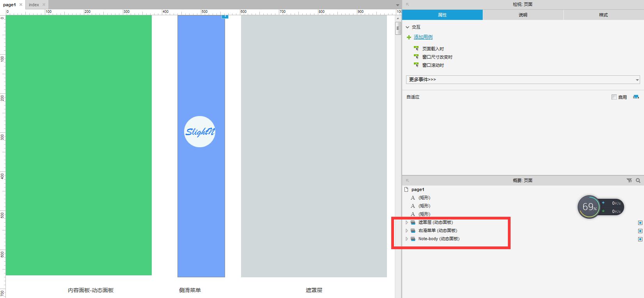Select the gray mask layer rectangle
Viewport: 644px width, 298px height.
pos(314,146)
